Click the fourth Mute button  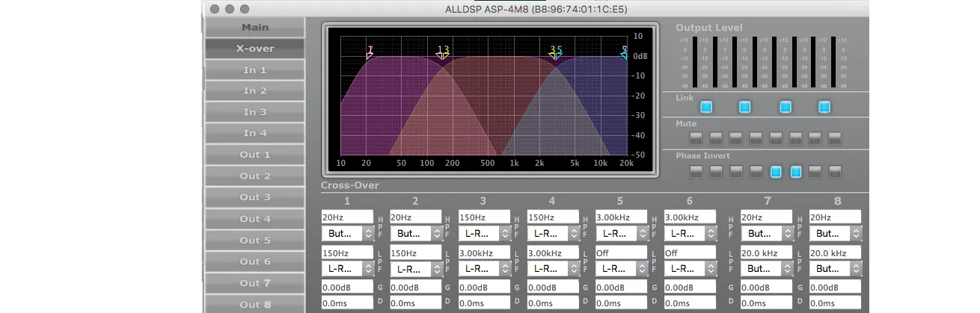(756, 138)
